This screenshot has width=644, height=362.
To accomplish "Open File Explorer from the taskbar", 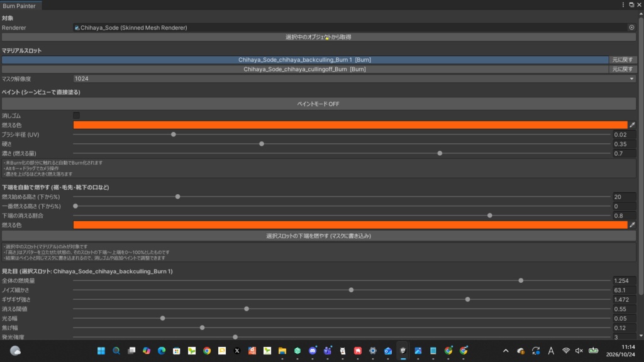I will coord(282,351).
